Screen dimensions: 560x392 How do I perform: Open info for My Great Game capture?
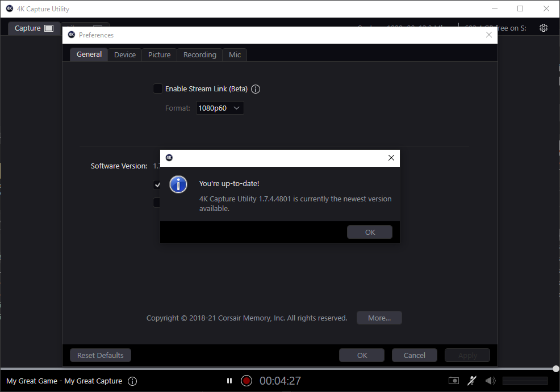tap(132, 381)
